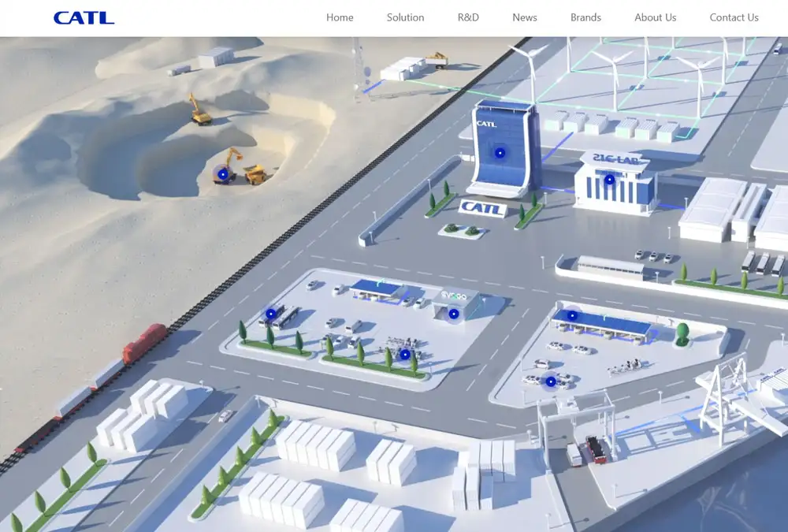Click the CATL sign in front of tower
The height and width of the screenshot is (532, 788).
click(x=482, y=208)
